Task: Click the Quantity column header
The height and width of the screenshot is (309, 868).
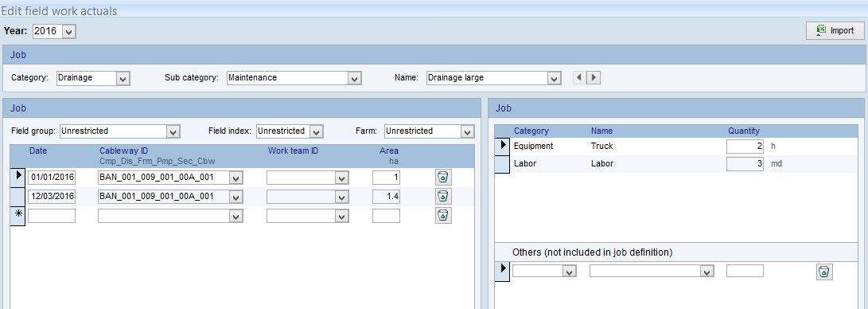Action: coord(743,131)
